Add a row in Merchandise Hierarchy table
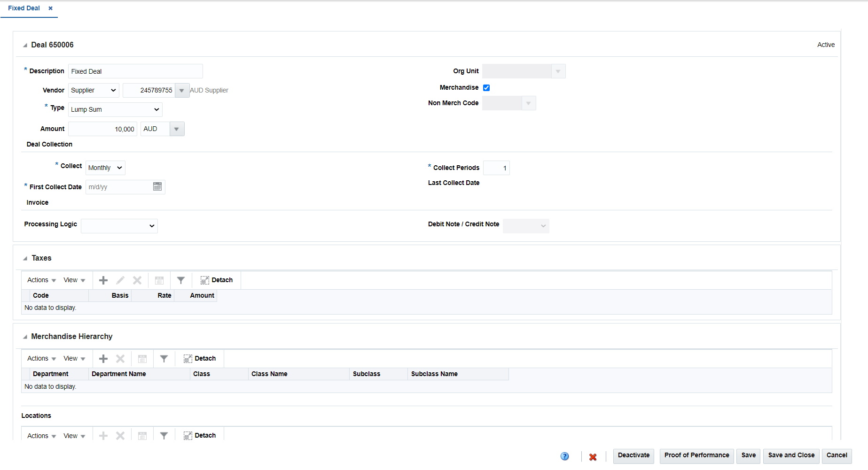Viewport: 868px width, 470px height. pyautogui.click(x=103, y=359)
